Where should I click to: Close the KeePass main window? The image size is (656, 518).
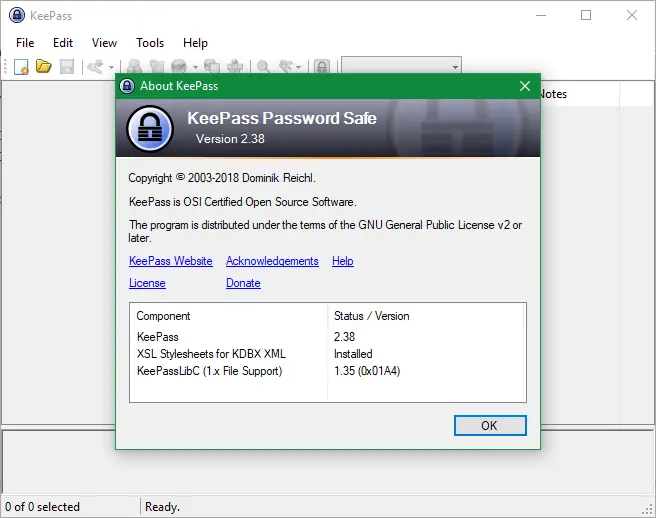click(632, 15)
